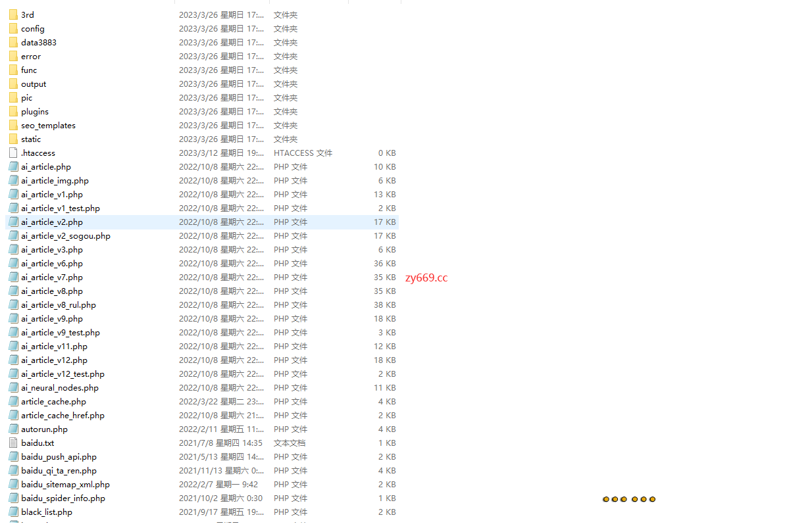Image resolution: width=785 pixels, height=532 pixels.
Task: Select the baidu.txt text document icon
Action: (14, 443)
